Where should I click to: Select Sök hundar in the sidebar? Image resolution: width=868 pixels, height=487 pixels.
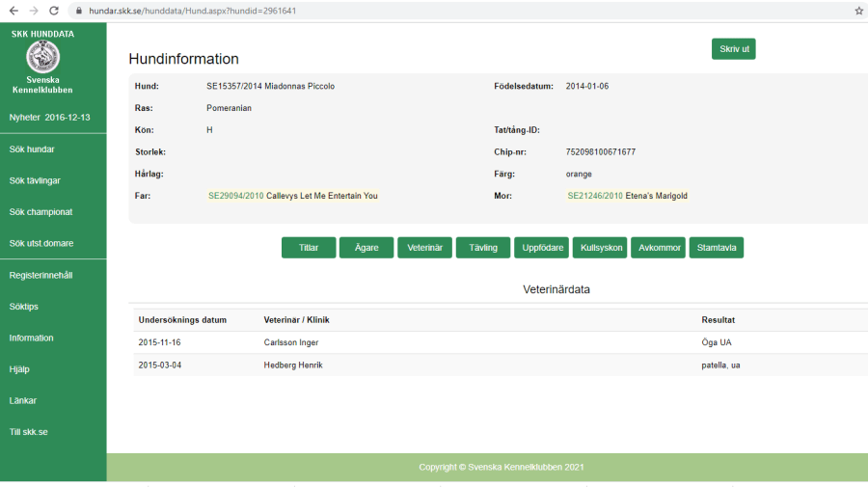[32, 149]
